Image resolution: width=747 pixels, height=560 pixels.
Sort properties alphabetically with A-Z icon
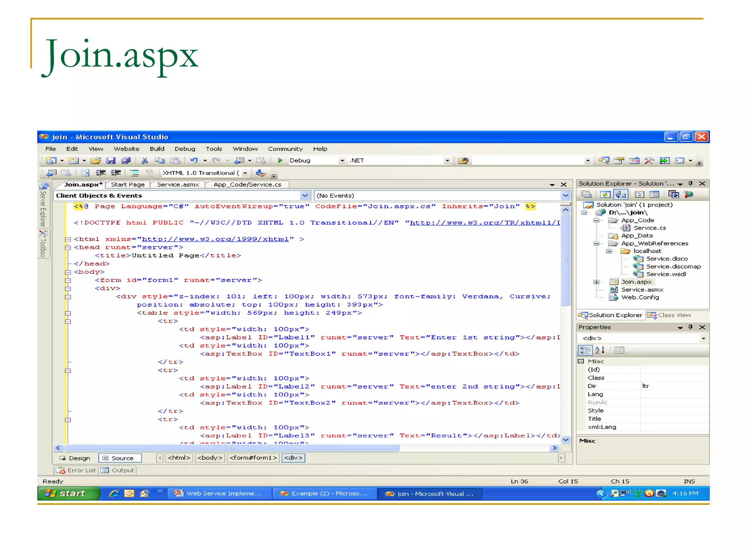click(600, 350)
